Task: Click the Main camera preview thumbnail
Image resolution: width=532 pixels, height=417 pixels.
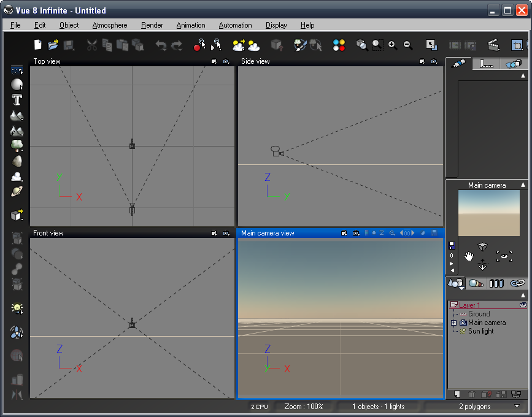Action: tap(488, 213)
